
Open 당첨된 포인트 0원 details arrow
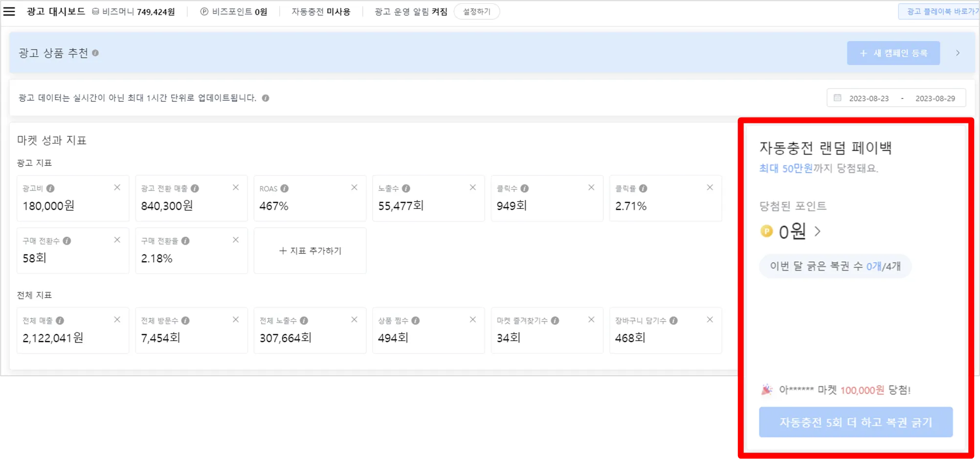pos(818,231)
